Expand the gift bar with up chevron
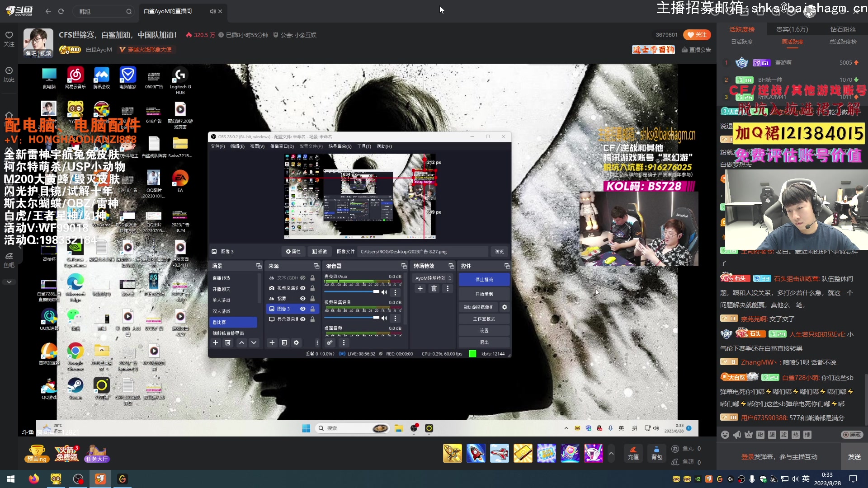 611,453
